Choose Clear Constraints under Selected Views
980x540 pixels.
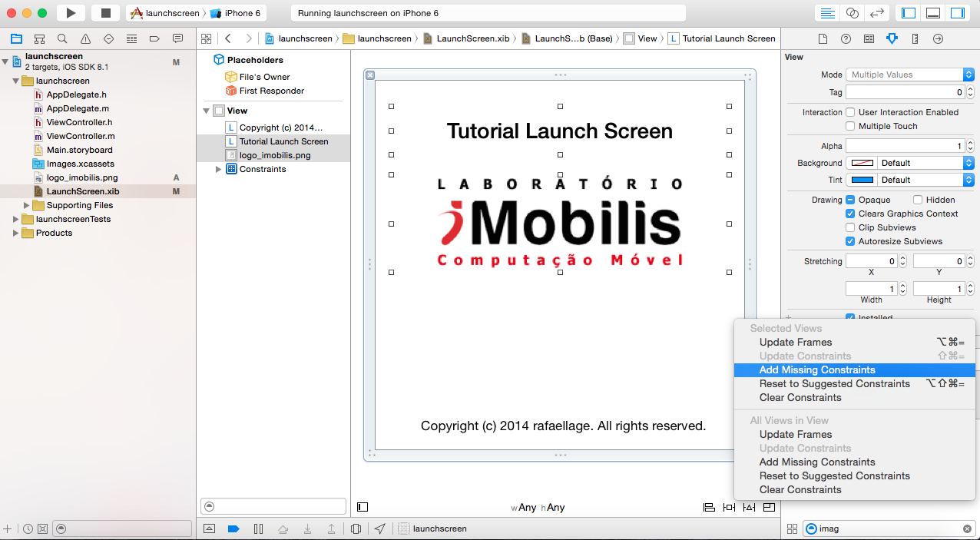(x=855, y=397)
